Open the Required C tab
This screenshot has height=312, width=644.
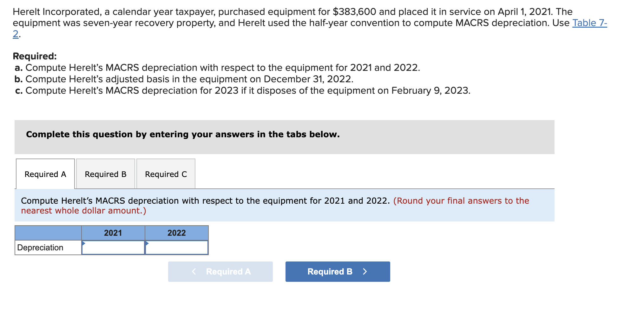click(166, 174)
